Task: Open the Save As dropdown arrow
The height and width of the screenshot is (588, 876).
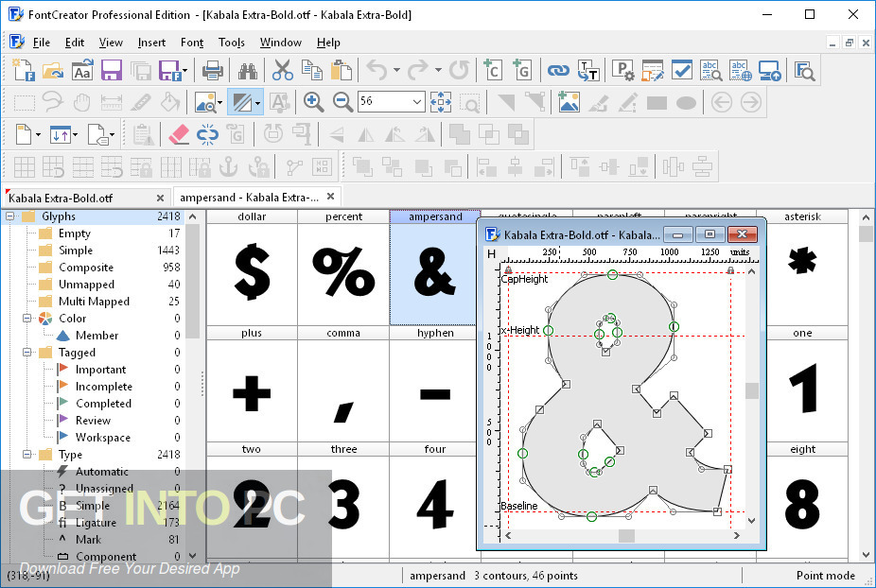Action: [184, 70]
